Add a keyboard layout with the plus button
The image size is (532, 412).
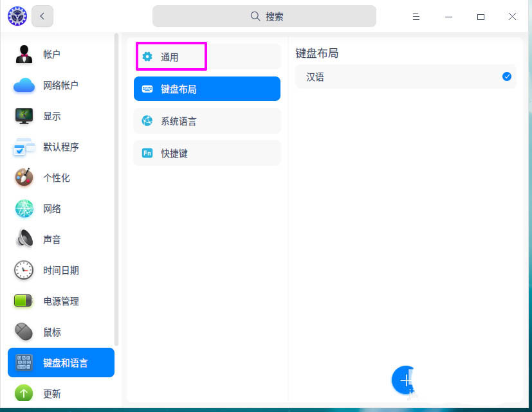[x=405, y=381]
